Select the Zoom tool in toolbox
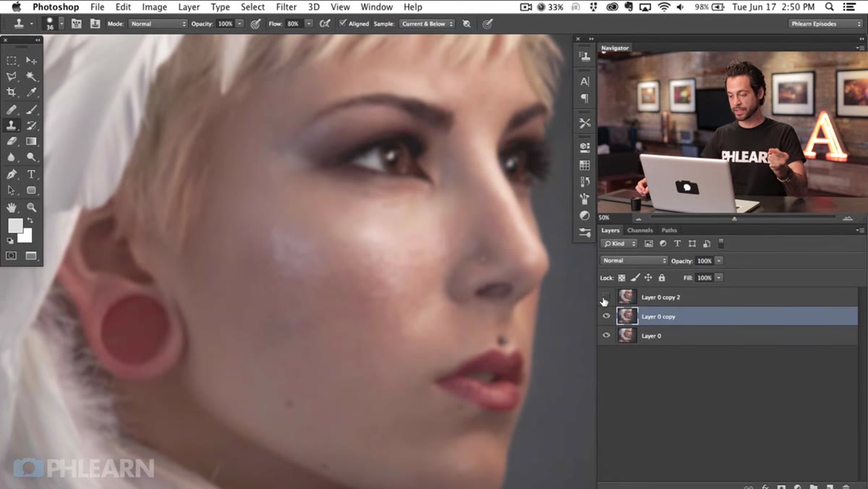The width and height of the screenshot is (868, 489). [31, 207]
